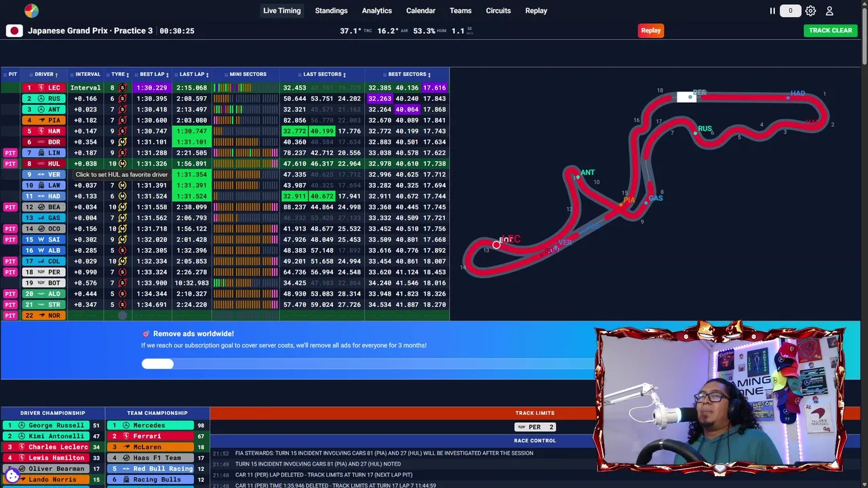Open the Teams page
Screen dimensions: 868x488
460,11
